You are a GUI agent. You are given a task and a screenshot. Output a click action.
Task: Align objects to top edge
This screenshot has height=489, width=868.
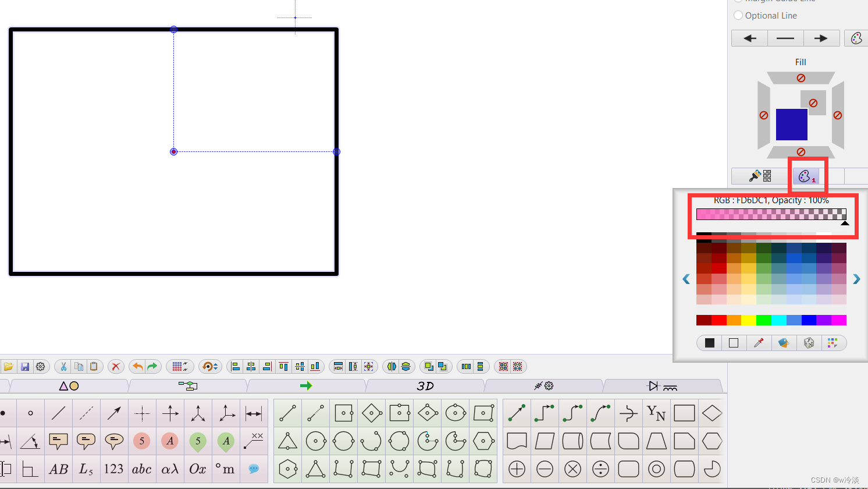(x=283, y=367)
